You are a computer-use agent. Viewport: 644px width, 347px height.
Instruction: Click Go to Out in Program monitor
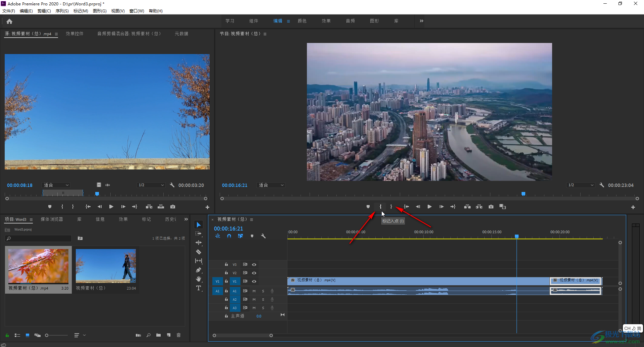[x=453, y=207]
